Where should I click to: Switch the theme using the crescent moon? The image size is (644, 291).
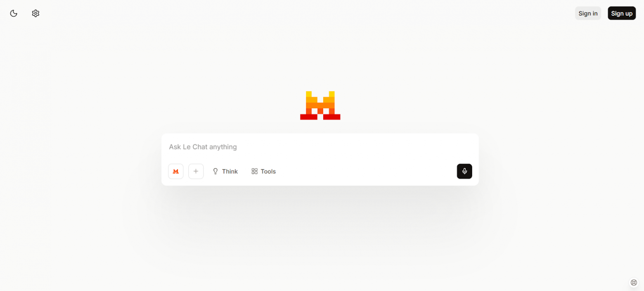pyautogui.click(x=14, y=13)
